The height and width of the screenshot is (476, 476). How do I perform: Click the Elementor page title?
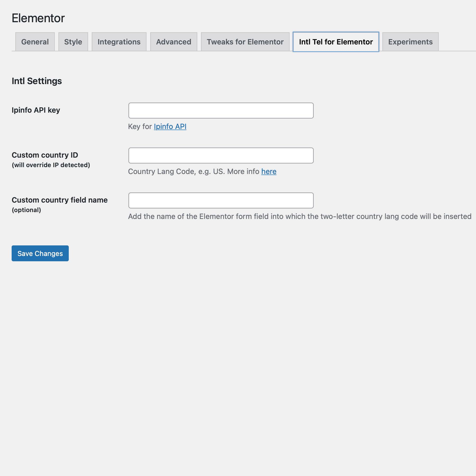pyautogui.click(x=38, y=18)
